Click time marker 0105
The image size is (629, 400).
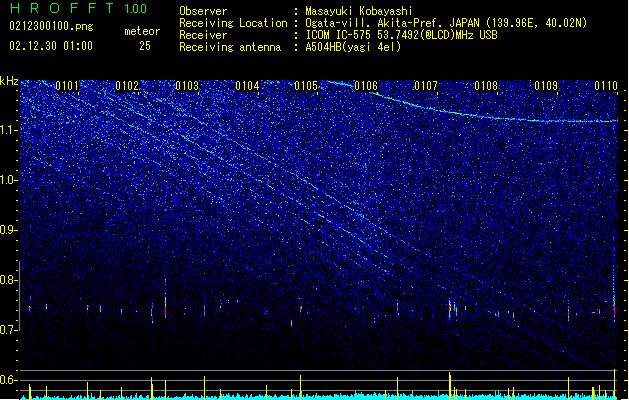[x=306, y=86]
